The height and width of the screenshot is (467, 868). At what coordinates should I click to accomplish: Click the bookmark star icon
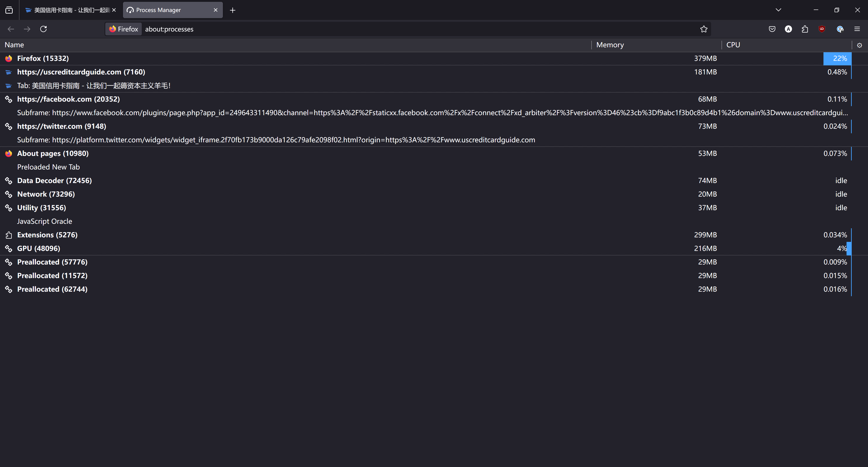(704, 29)
